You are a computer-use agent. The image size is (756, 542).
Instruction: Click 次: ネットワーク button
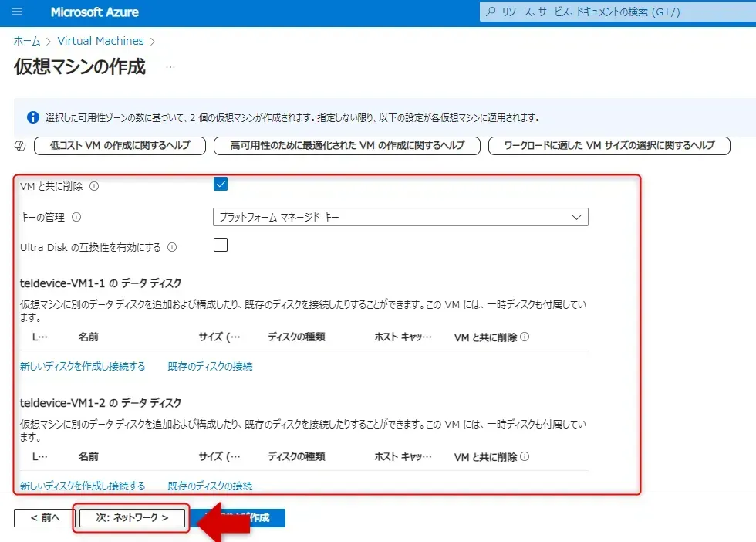[x=132, y=517]
